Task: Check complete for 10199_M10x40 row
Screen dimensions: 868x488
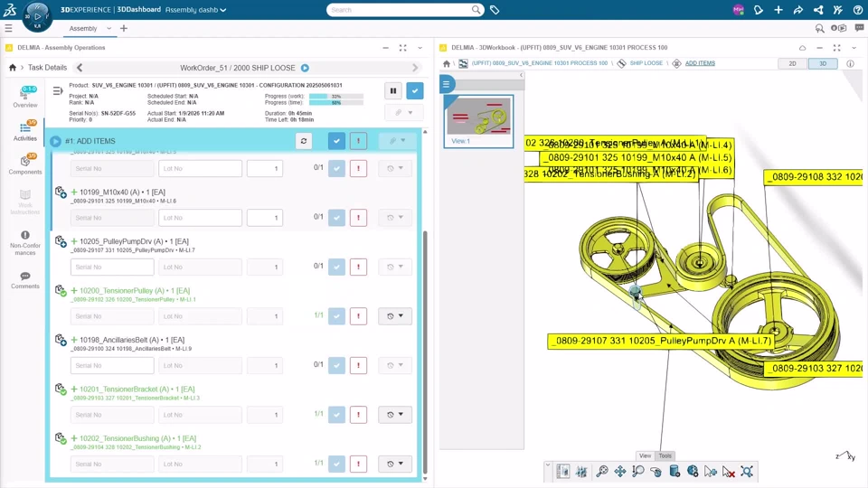Action: point(336,218)
